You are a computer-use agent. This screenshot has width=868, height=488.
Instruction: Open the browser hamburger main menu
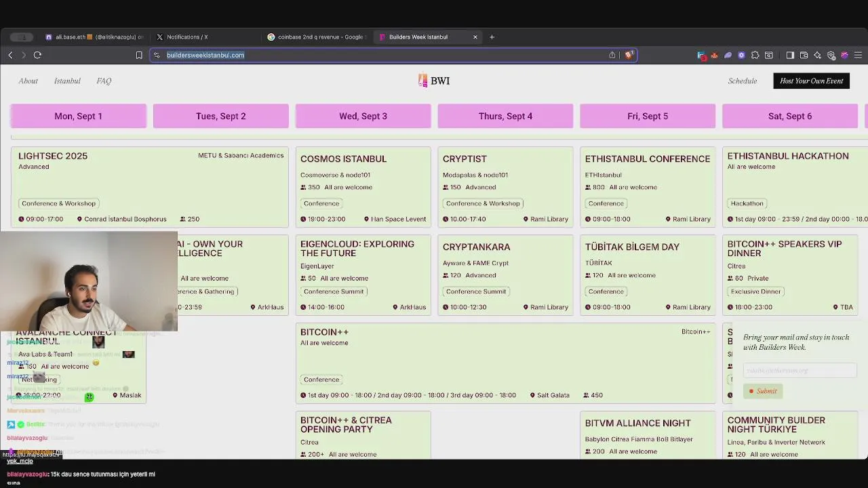tap(858, 55)
